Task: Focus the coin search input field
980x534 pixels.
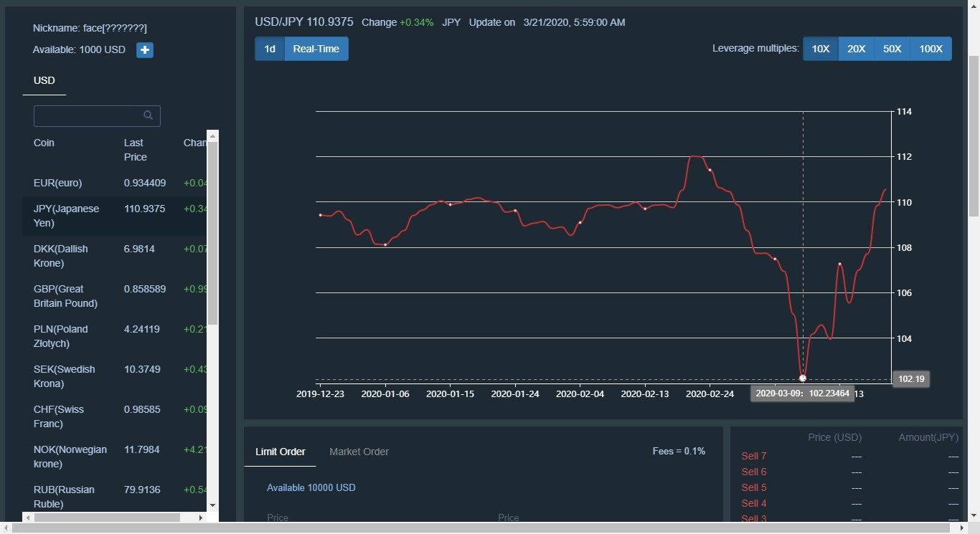Action: pos(88,115)
